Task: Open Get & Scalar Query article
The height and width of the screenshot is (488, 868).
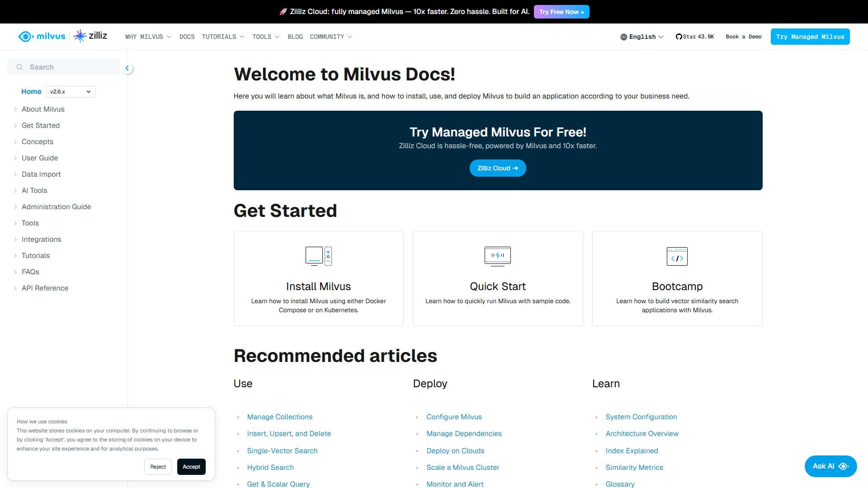Action: coord(278,484)
